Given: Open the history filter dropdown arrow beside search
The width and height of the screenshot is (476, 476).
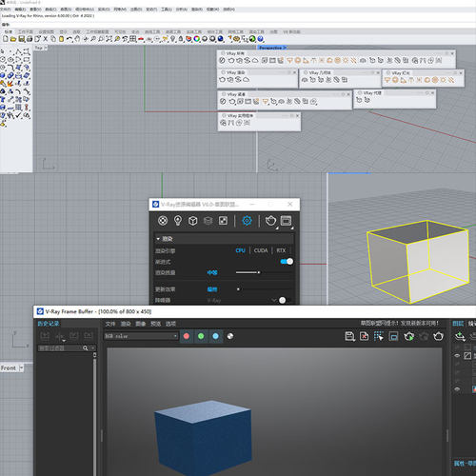Looking at the screenshot, I should [x=92, y=348].
